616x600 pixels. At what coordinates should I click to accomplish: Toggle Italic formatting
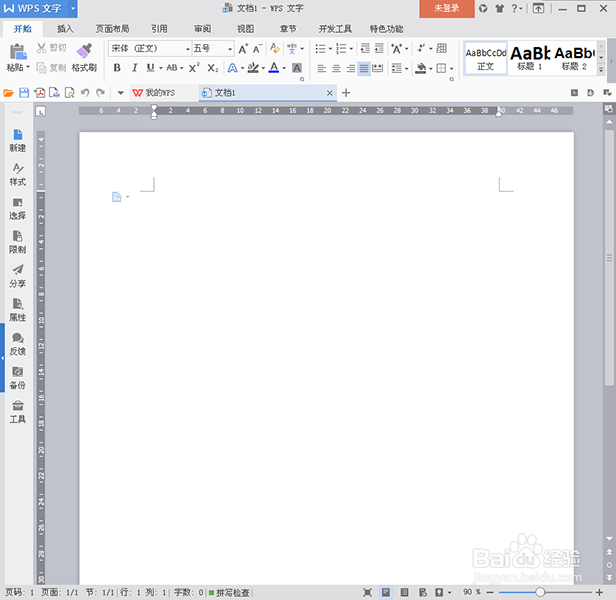point(134,68)
